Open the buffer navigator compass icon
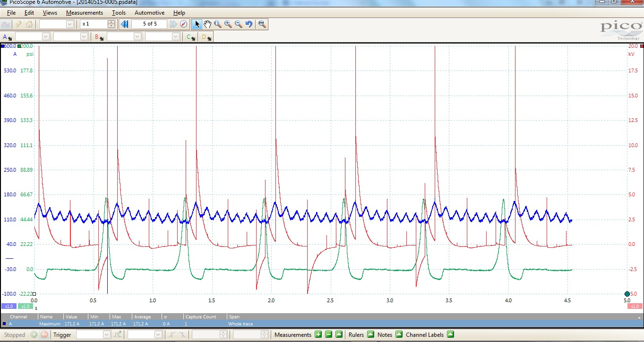Viewport: 644px width, 342px height. [x=184, y=24]
